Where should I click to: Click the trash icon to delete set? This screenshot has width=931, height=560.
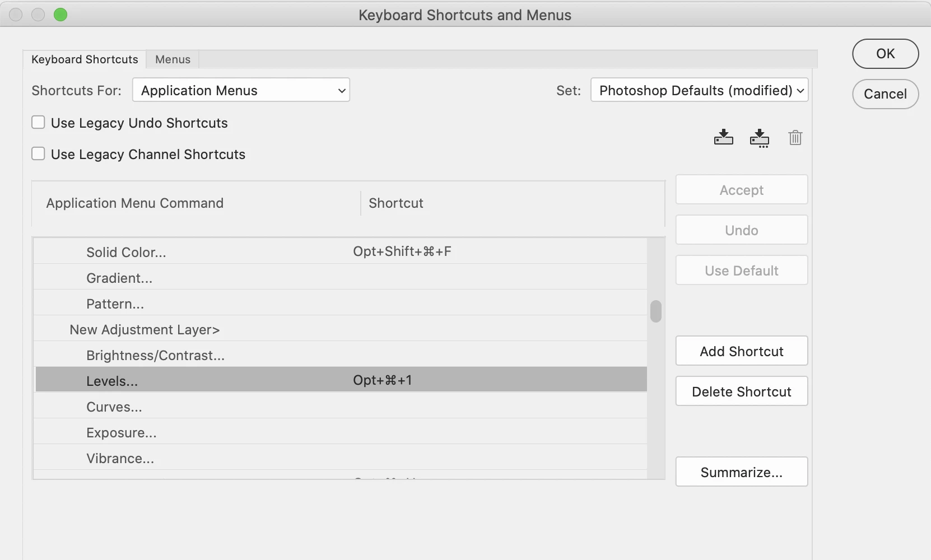pos(795,137)
